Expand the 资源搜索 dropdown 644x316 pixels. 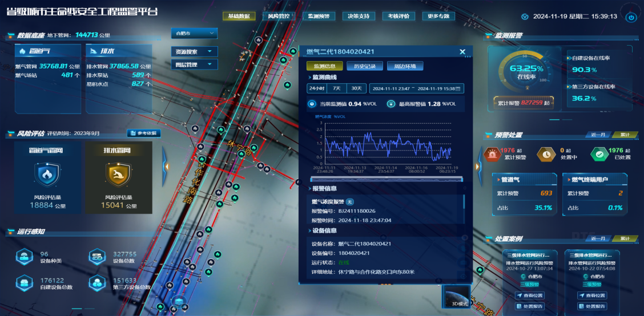[194, 52]
